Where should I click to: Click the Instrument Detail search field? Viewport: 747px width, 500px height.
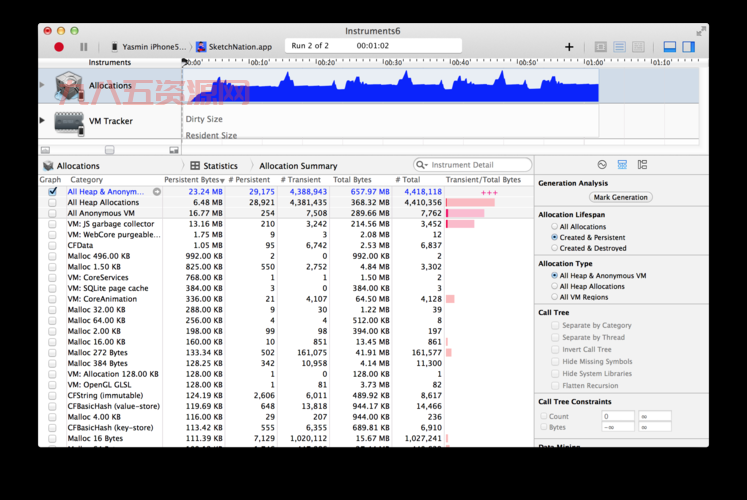(x=473, y=165)
